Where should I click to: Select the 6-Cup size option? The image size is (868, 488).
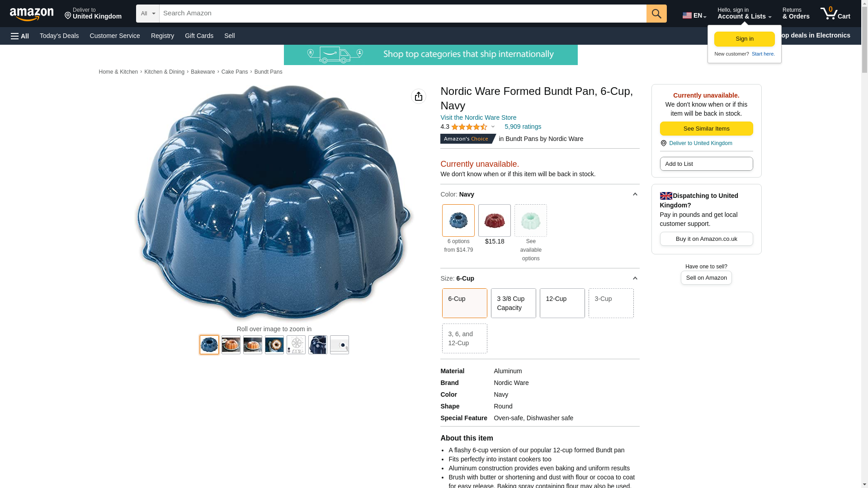coord(464,303)
